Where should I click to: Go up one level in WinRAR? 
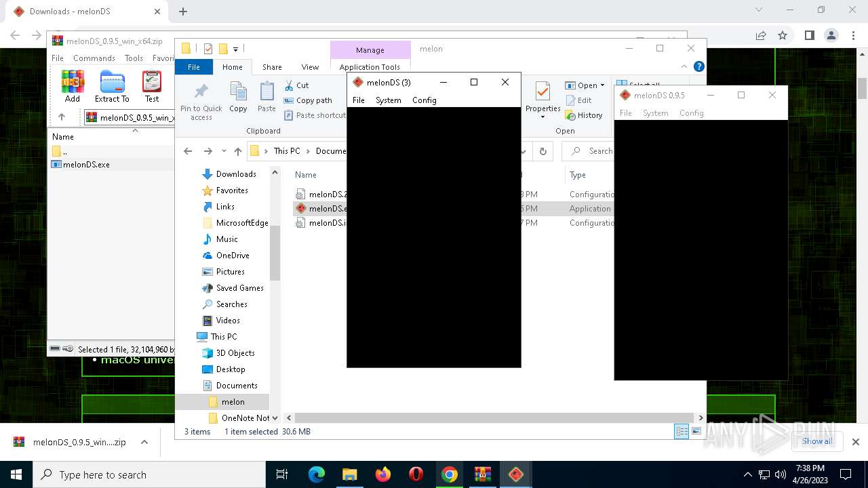tap(62, 117)
